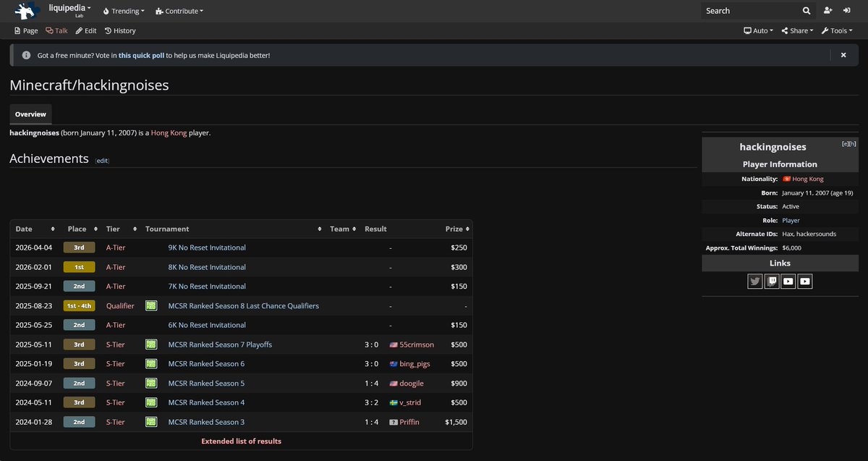Image resolution: width=868 pixels, height=461 pixels.
Task: Open the Share dropdown
Action: pyautogui.click(x=797, y=31)
